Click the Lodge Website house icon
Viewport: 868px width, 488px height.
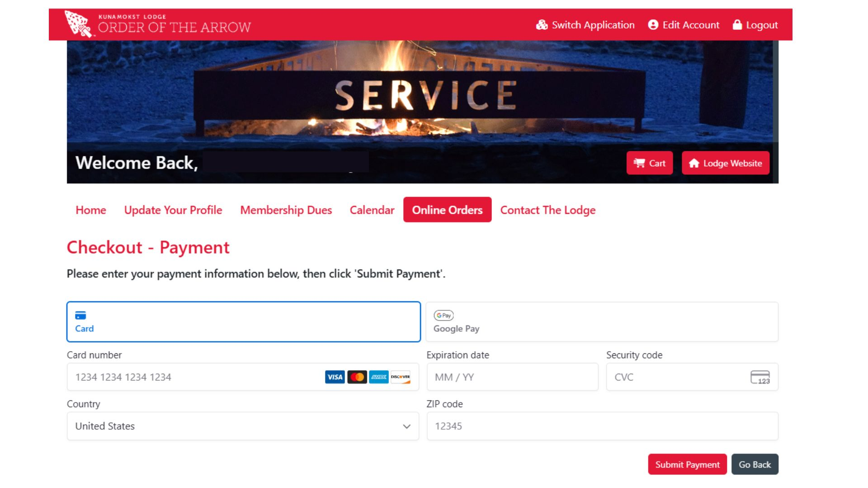[x=694, y=163]
